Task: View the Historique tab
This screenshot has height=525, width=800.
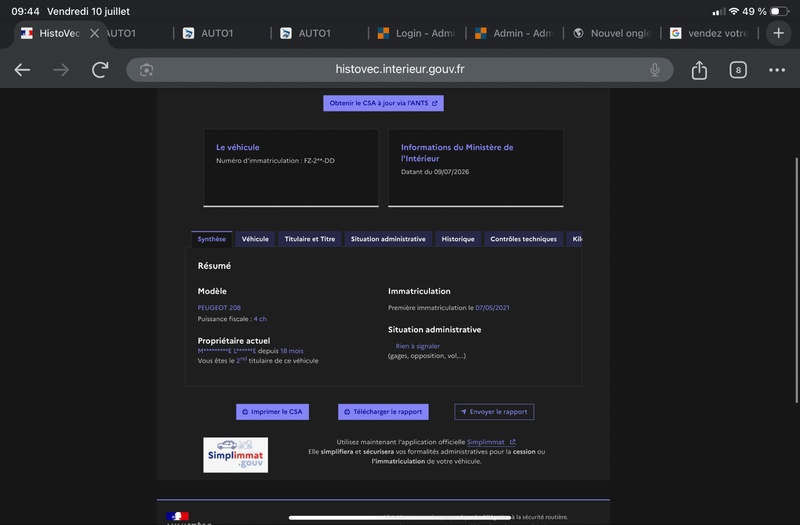Action: click(458, 239)
